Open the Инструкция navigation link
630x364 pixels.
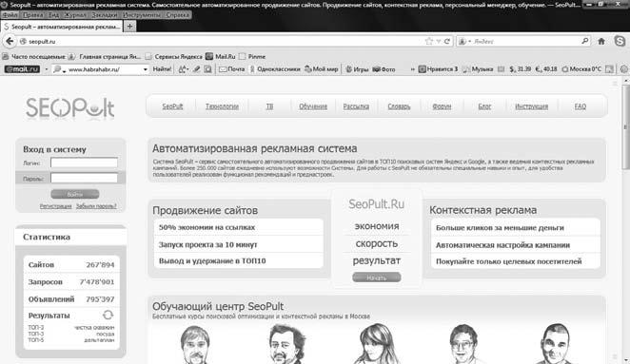point(531,106)
